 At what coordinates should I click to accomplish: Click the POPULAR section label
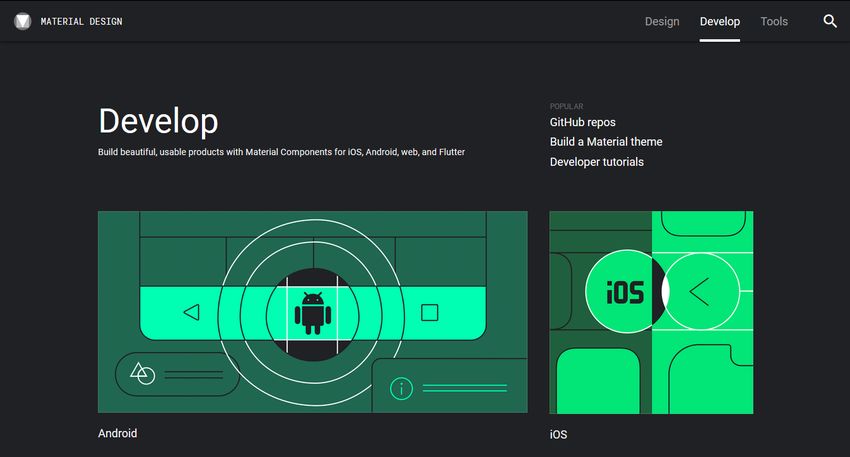(x=566, y=106)
